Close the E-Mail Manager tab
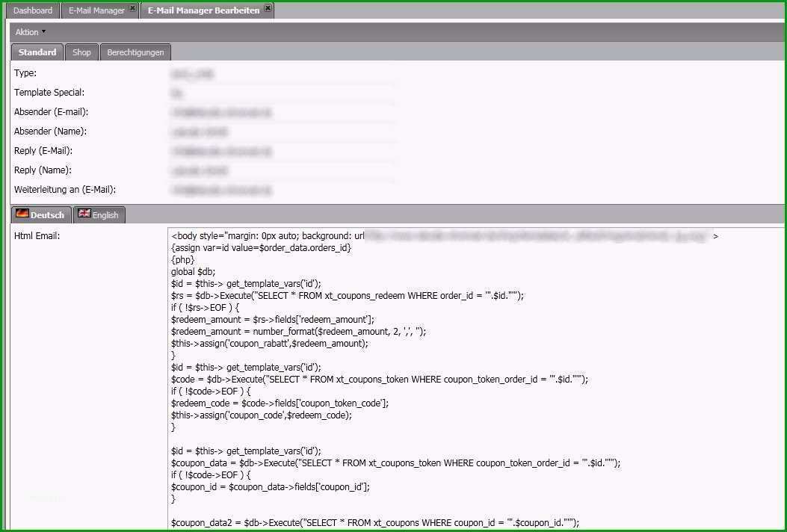This screenshot has width=787, height=532. (x=132, y=8)
